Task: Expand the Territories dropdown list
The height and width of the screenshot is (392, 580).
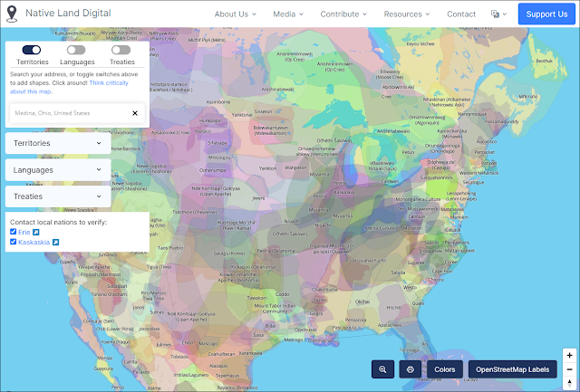Action: click(x=58, y=143)
